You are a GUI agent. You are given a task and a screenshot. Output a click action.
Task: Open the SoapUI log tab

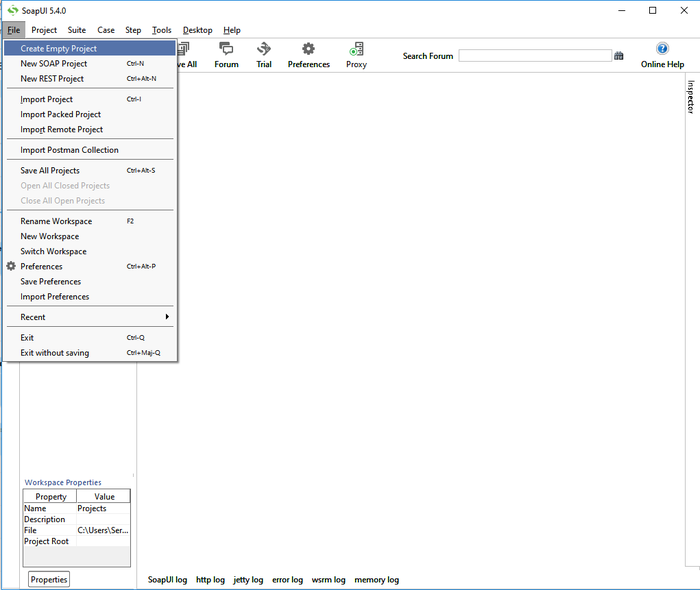[x=167, y=579]
